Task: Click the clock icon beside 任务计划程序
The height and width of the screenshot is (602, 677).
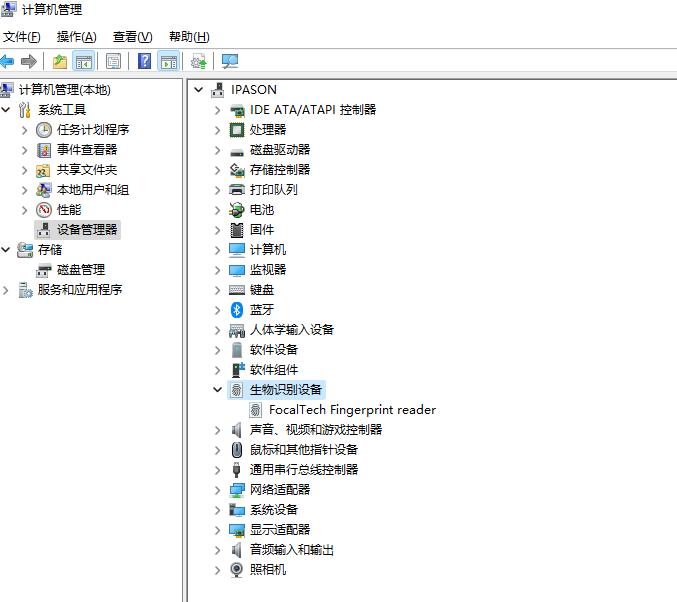Action: click(x=44, y=130)
